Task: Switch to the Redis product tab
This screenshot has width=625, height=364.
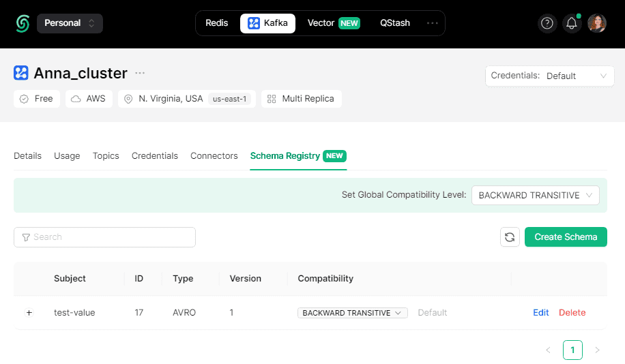Action: coord(216,23)
